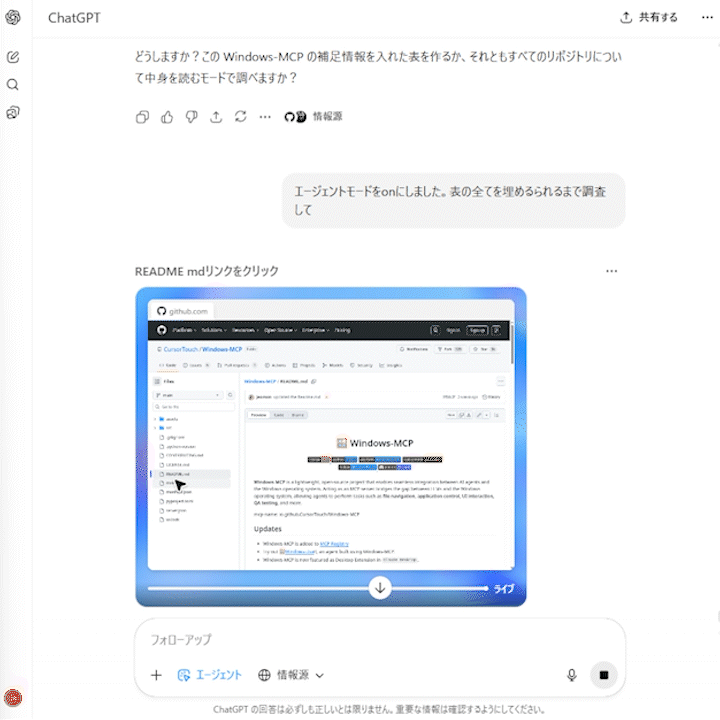Start voice dictation with microphone
This screenshot has width=720, height=720.
571,675
